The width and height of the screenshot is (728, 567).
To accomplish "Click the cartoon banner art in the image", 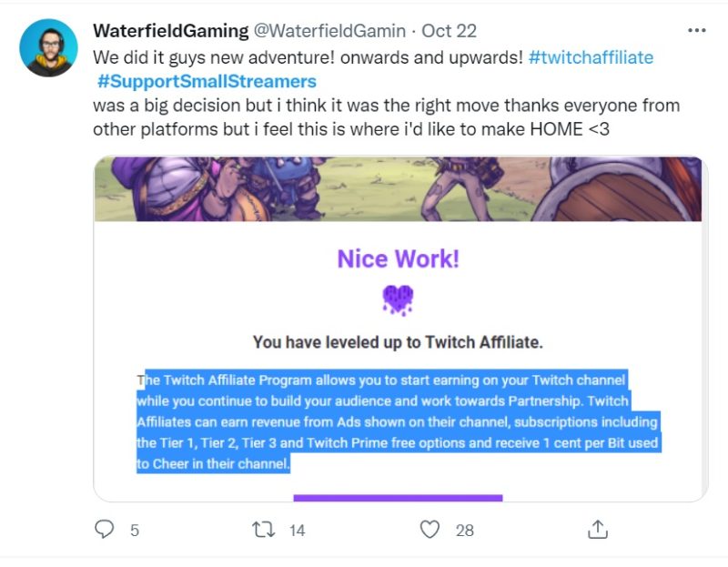I will pyautogui.click(x=398, y=189).
